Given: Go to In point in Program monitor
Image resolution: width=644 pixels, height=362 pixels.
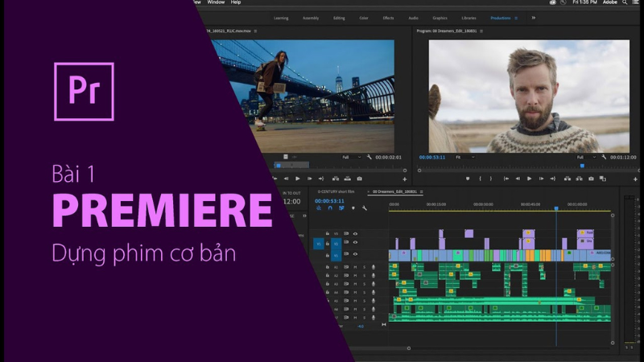Looking at the screenshot, I should pos(506,179).
